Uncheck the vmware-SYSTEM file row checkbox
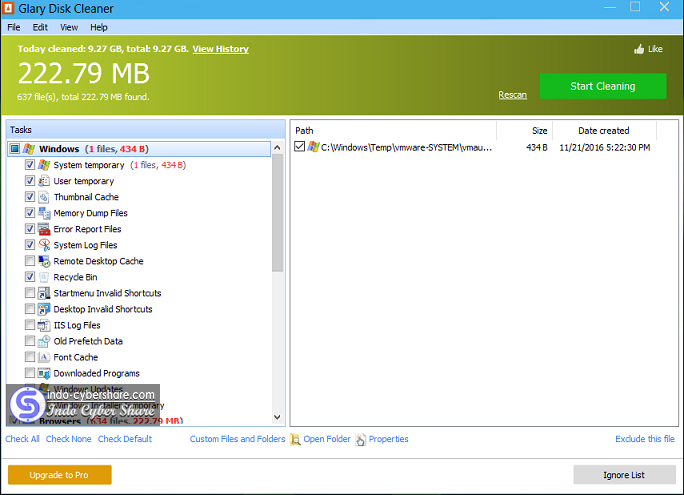 [299, 147]
